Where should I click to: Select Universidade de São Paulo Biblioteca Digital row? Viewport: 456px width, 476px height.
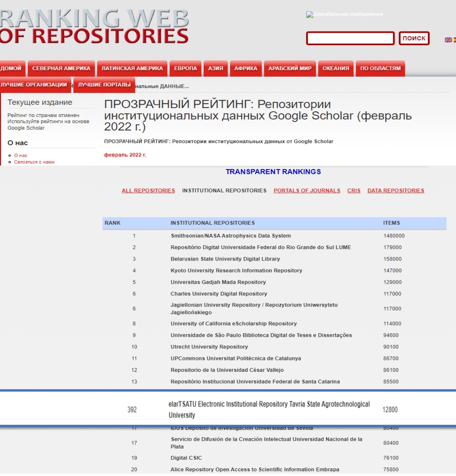274,335
